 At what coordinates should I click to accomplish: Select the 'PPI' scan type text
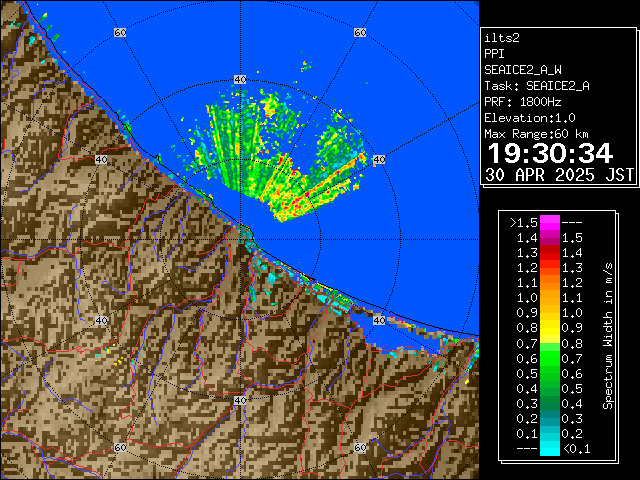pos(494,54)
